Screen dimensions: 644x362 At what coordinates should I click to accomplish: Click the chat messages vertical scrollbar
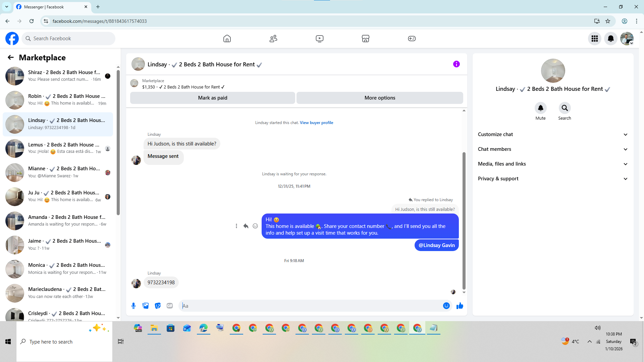(x=464, y=221)
